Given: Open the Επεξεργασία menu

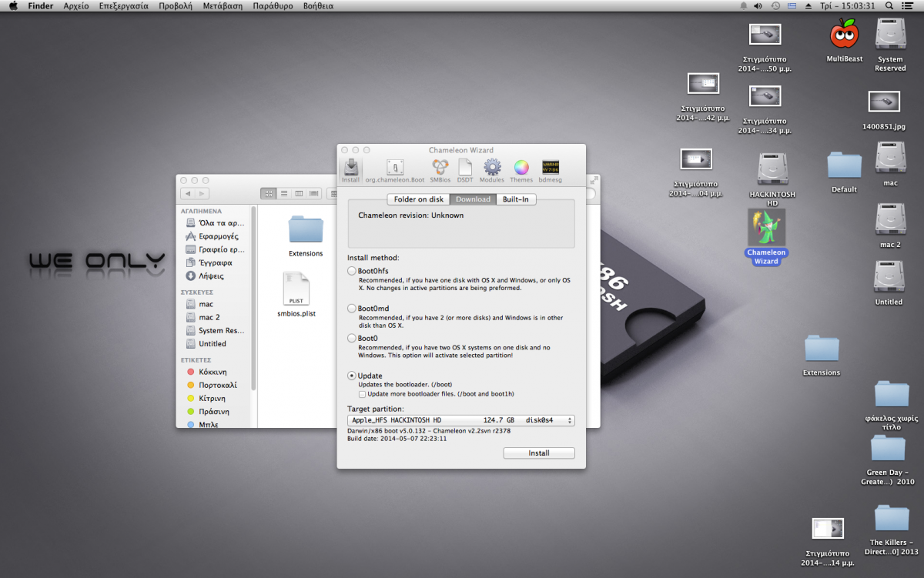Looking at the screenshot, I should pos(124,5).
